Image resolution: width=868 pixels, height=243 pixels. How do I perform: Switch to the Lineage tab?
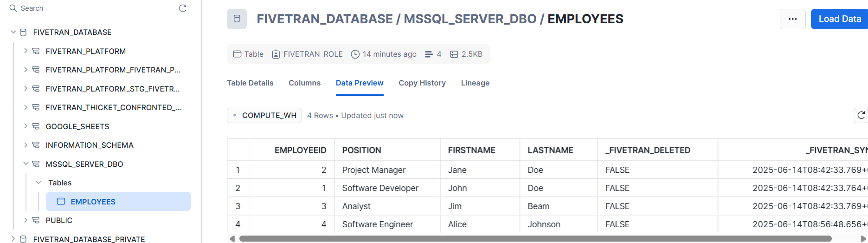475,83
